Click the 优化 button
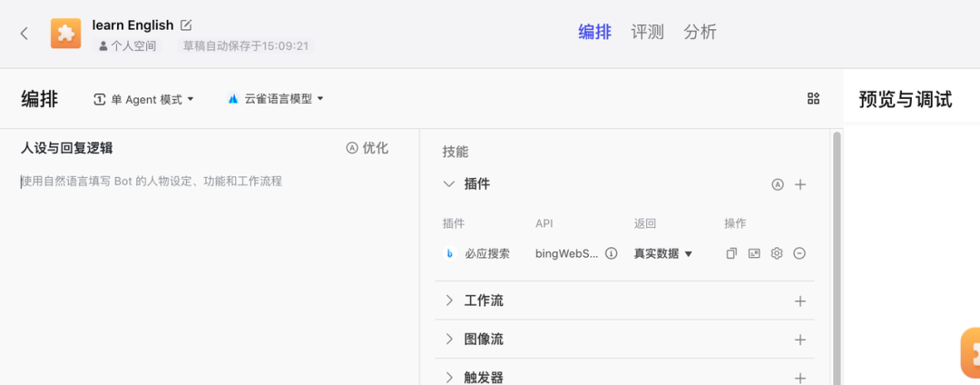This screenshot has height=385, width=980. pyautogui.click(x=367, y=148)
